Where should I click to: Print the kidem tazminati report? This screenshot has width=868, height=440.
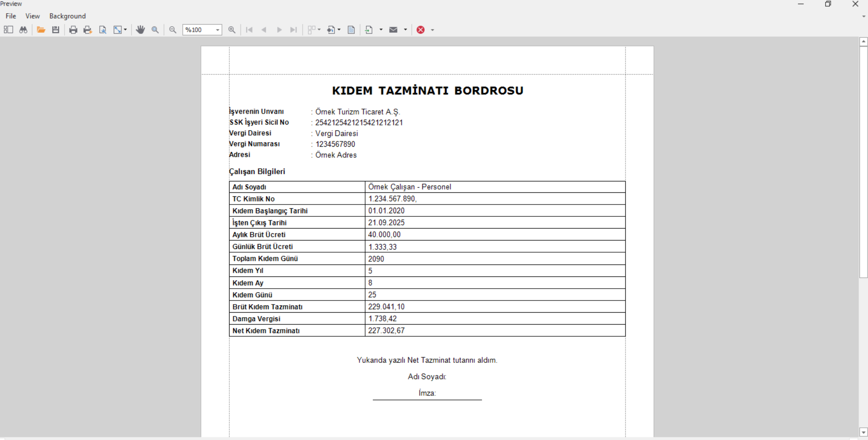tap(73, 30)
